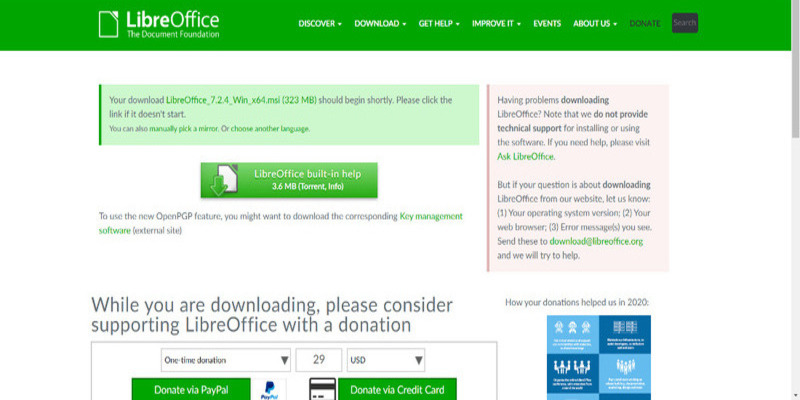Open the Discover dropdown menu
Viewport: 800px width, 400px height.
point(320,23)
